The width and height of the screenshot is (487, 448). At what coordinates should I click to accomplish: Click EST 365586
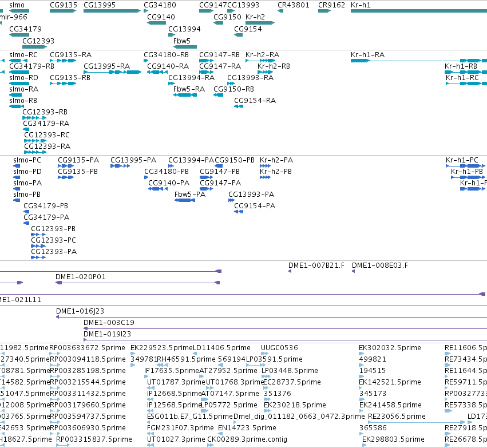[x=373, y=428]
